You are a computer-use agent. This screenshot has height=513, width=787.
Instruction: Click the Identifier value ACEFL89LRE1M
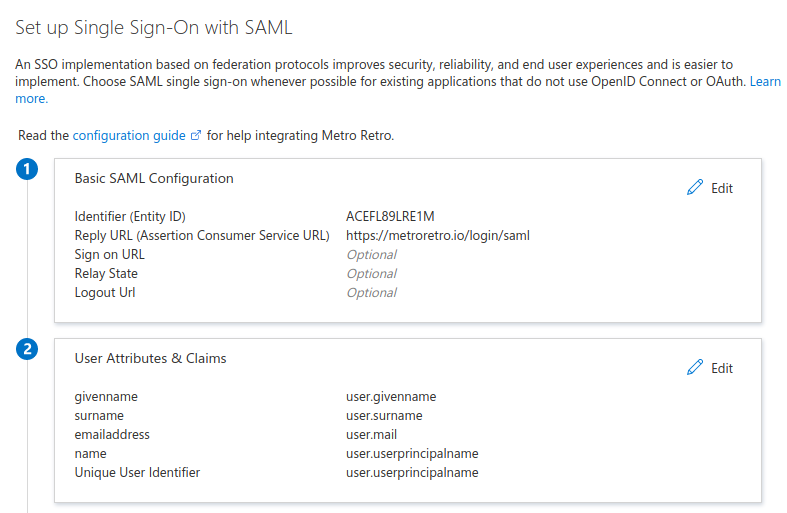(390, 217)
